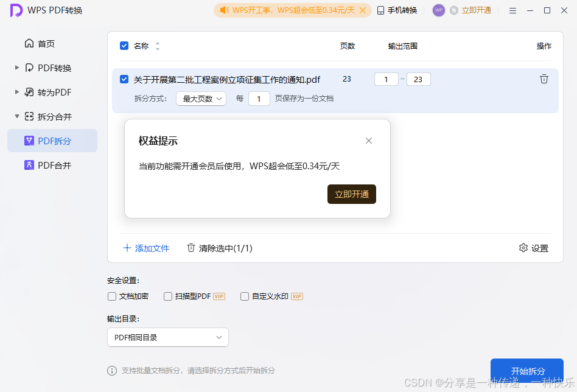Open 最大页数 split method dropdown
The width and height of the screenshot is (577, 392).
(201, 99)
